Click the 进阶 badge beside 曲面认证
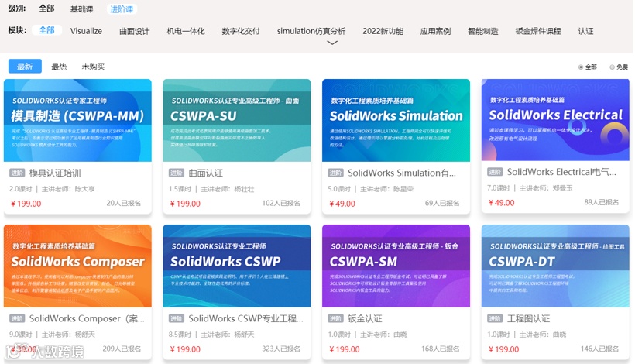Viewport: 635px width, 364px height. [x=176, y=173]
